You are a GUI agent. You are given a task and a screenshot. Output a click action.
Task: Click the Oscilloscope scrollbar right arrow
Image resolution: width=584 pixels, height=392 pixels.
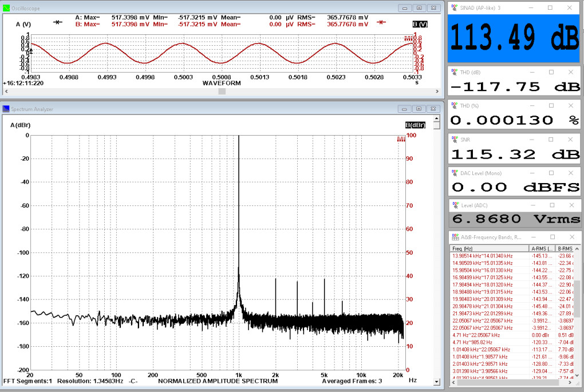437,91
